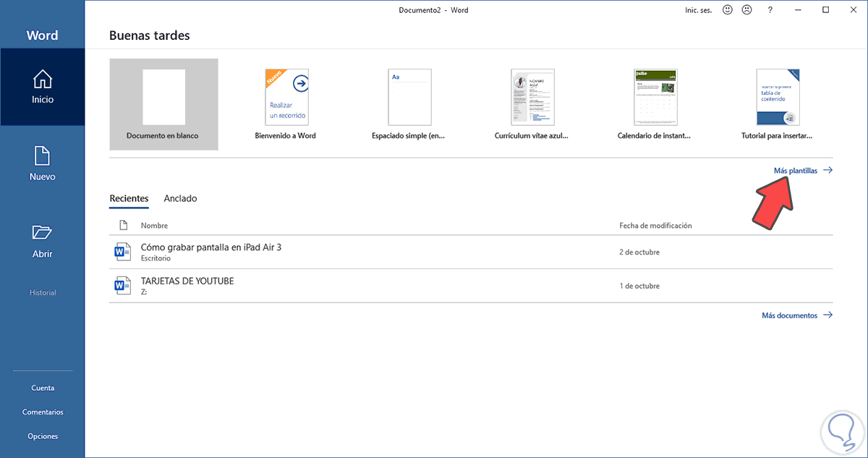868x458 pixels.
Task: Click Más plantillas link
Action: [796, 171]
